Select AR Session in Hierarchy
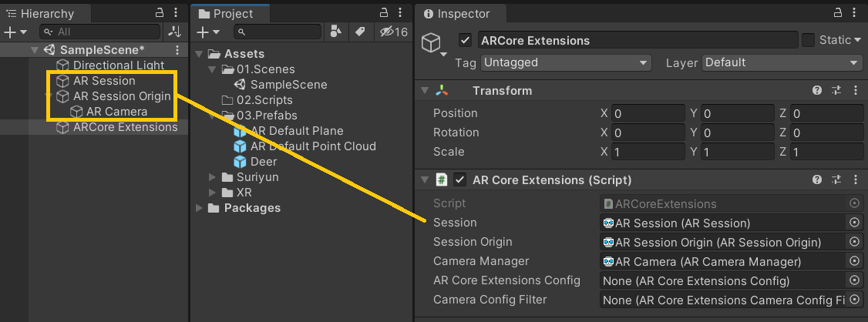Viewport: 868px width, 322px height. 104,81
